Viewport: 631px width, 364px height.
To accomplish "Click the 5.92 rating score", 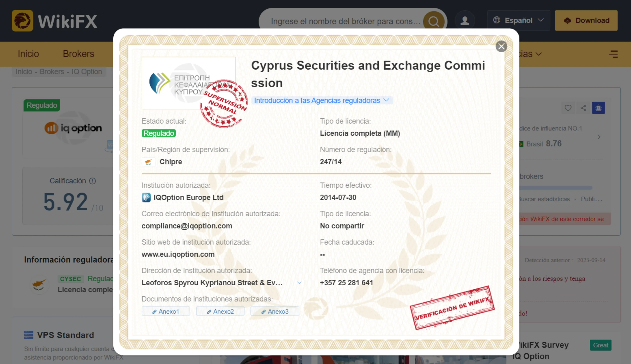I will click(65, 202).
